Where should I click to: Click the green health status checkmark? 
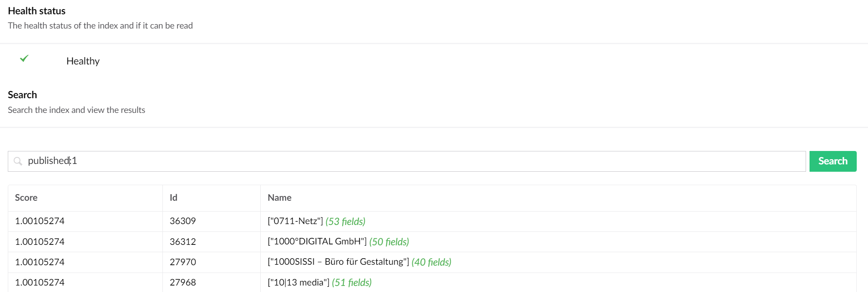(x=24, y=59)
